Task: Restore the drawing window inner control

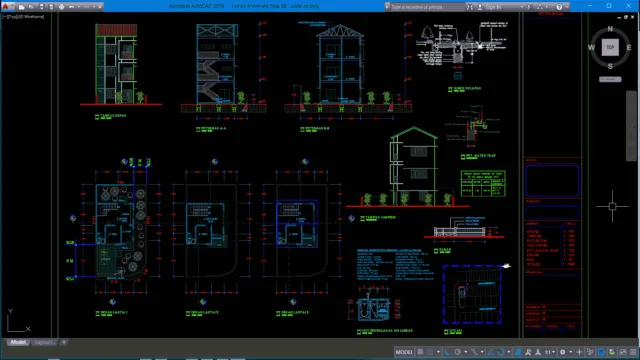Action: click(x=626, y=17)
